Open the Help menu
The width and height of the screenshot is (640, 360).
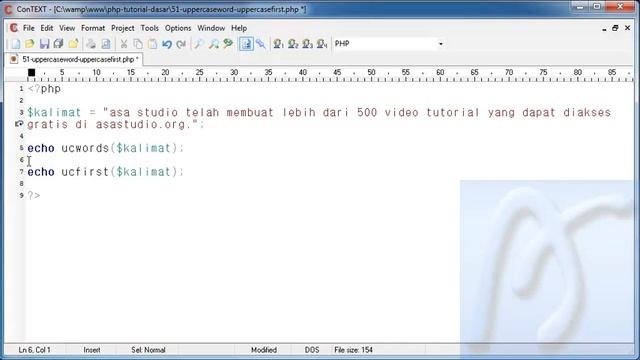point(239,28)
